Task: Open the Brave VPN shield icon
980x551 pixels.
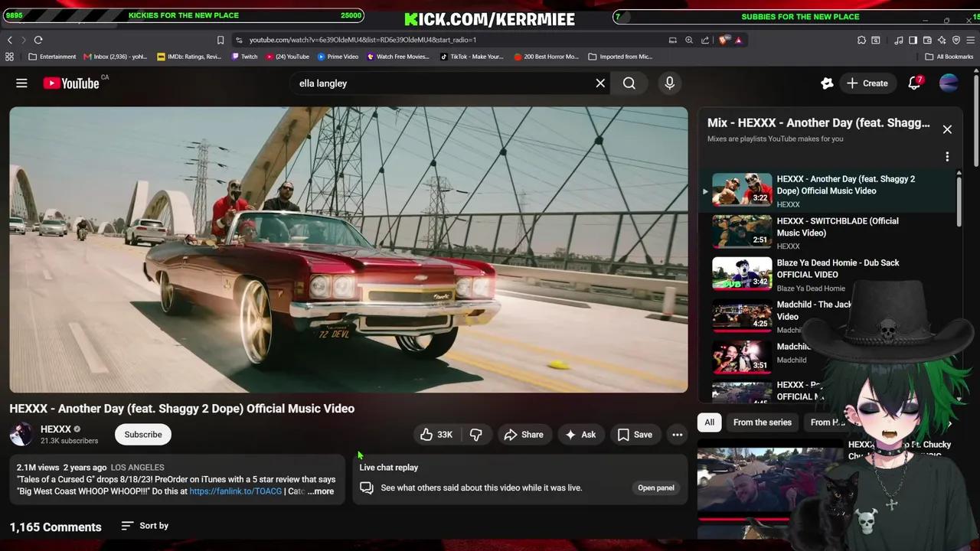Action: 956,40
